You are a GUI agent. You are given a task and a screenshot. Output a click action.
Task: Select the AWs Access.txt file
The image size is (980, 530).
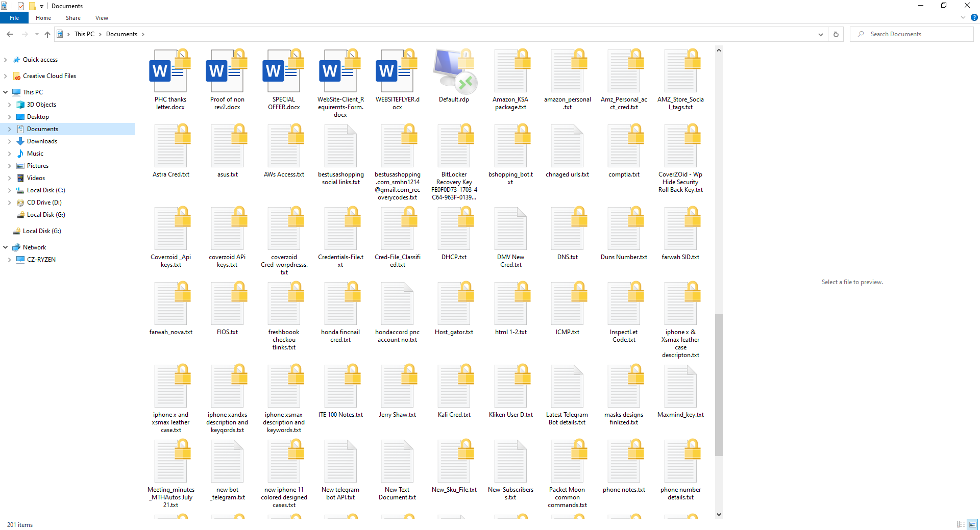[x=284, y=151]
